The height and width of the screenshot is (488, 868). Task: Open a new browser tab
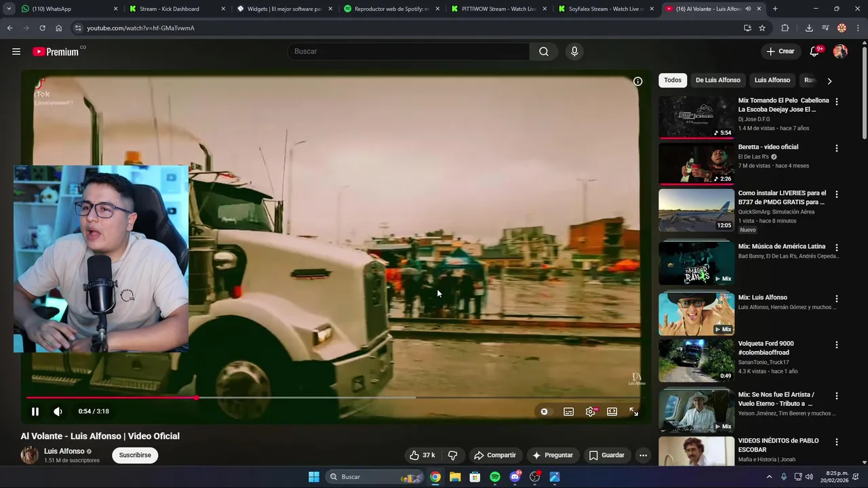click(x=775, y=9)
